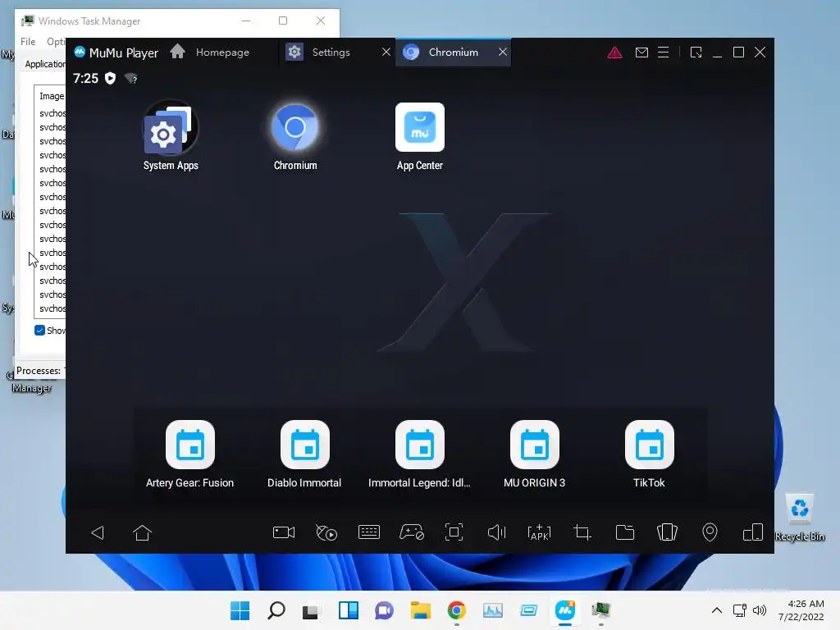Take a screenshot with capture icon
The width and height of the screenshot is (840, 630).
(x=454, y=532)
